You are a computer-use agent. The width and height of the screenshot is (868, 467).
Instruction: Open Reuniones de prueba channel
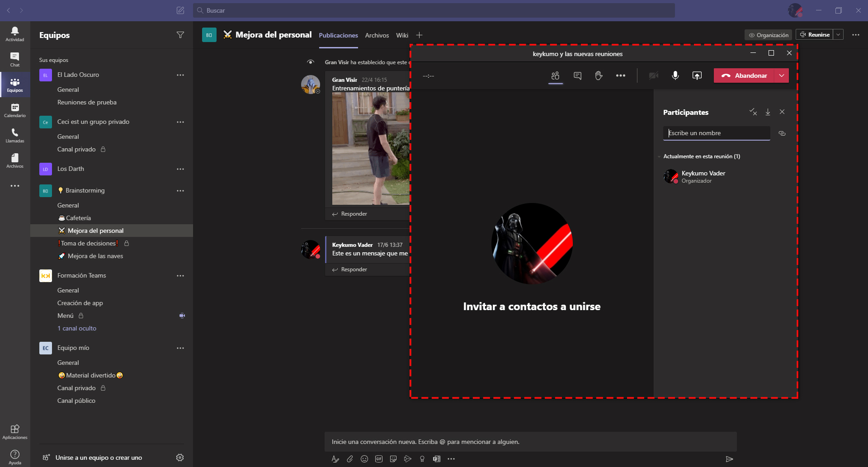112,102
